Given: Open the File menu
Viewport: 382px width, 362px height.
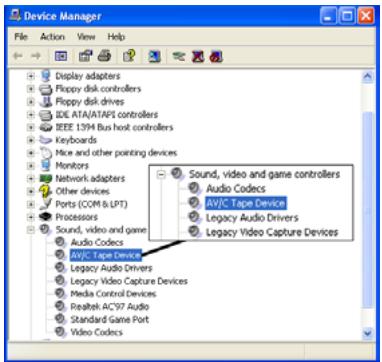Looking at the screenshot, I should pos(21,37).
